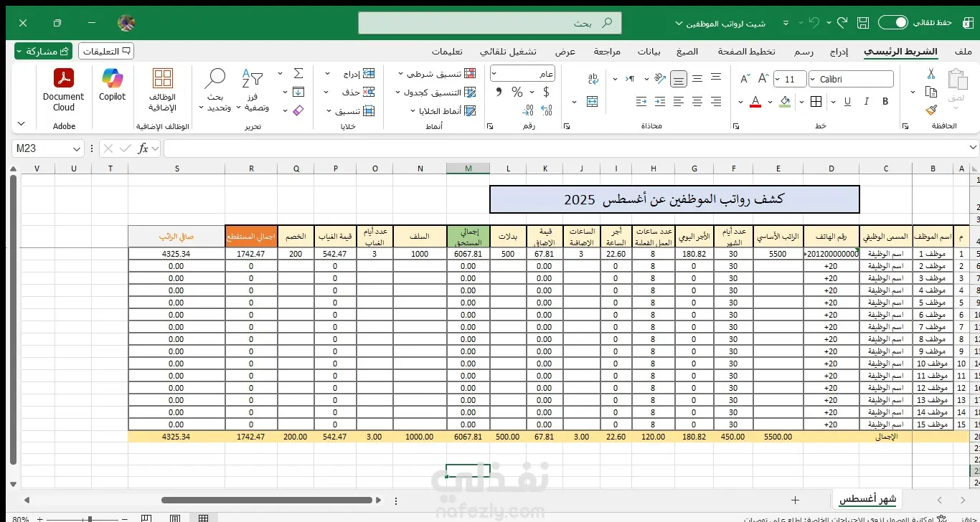Open Add-ins (الوظائف الإضافية)
Screen dimensions: 980x522
click(163, 90)
